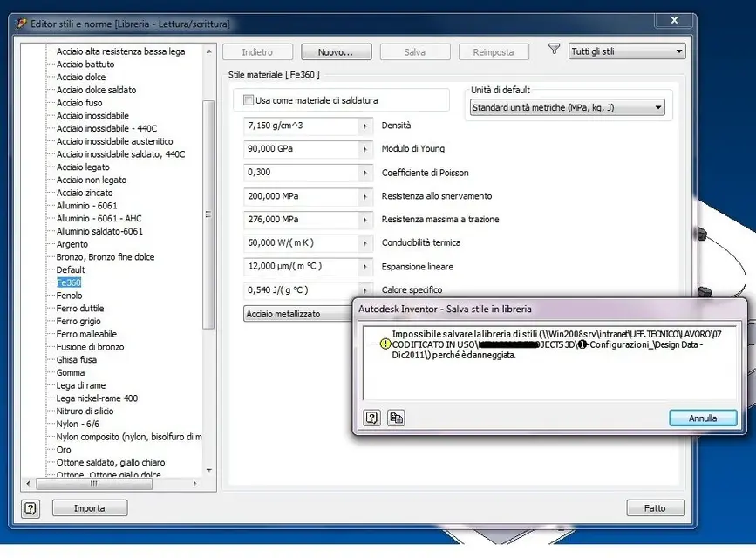The width and height of the screenshot is (756, 558).
Task: Click the 12,000 µm/(m °C) field
Action: pos(301,266)
